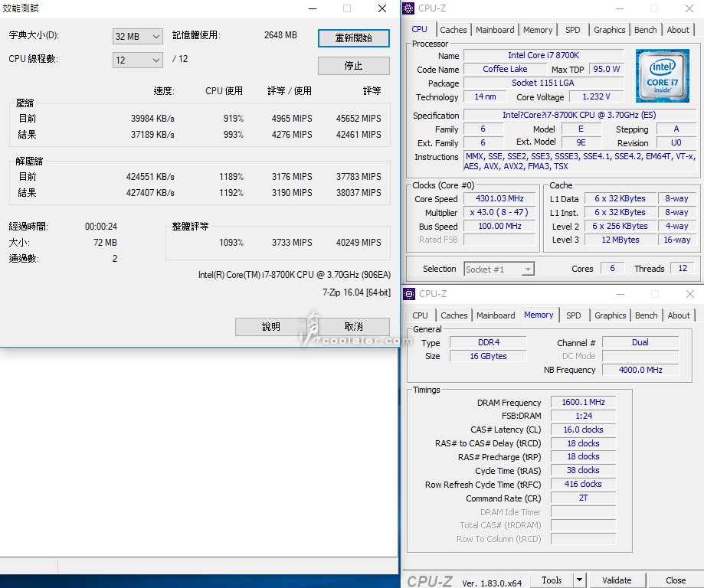Screen dimensions: 704x588
Task: Click the 重新開始 restart button
Action: [x=353, y=38]
